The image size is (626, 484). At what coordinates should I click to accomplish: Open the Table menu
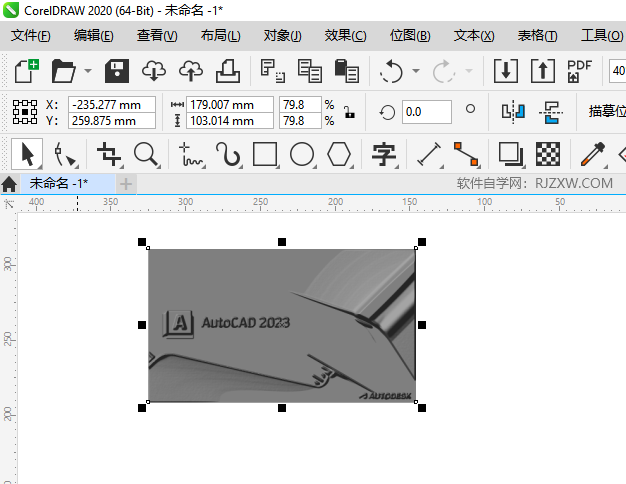(x=537, y=36)
